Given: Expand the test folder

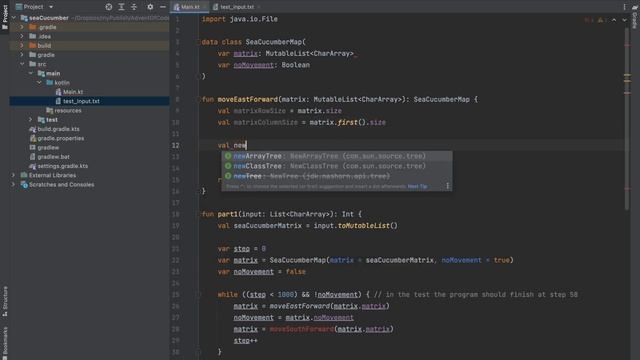Looking at the screenshot, I should click(x=31, y=120).
